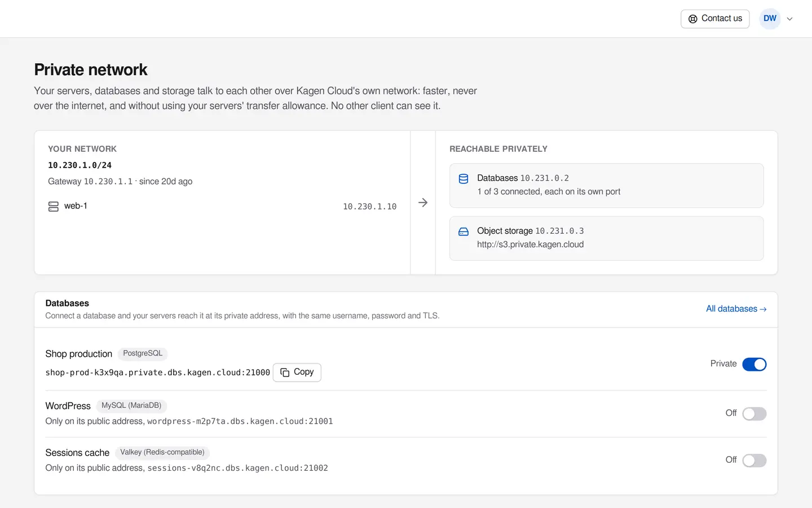Image resolution: width=812 pixels, height=508 pixels.
Task: Select the web-1 server name
Action: pos(76,206)
